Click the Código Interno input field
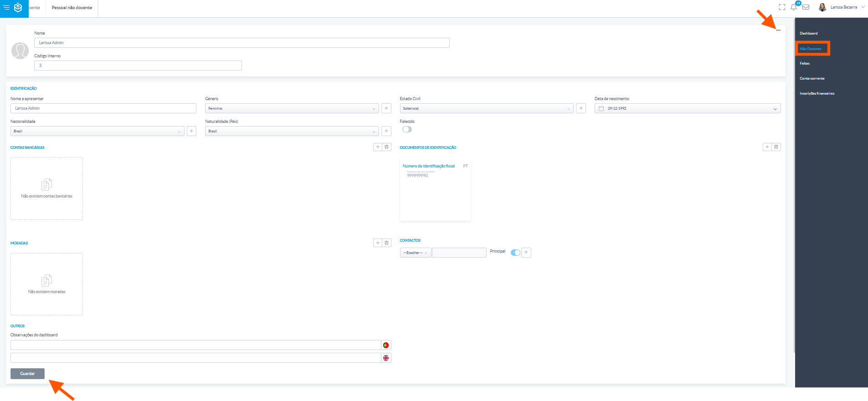 tap(138, 66)
